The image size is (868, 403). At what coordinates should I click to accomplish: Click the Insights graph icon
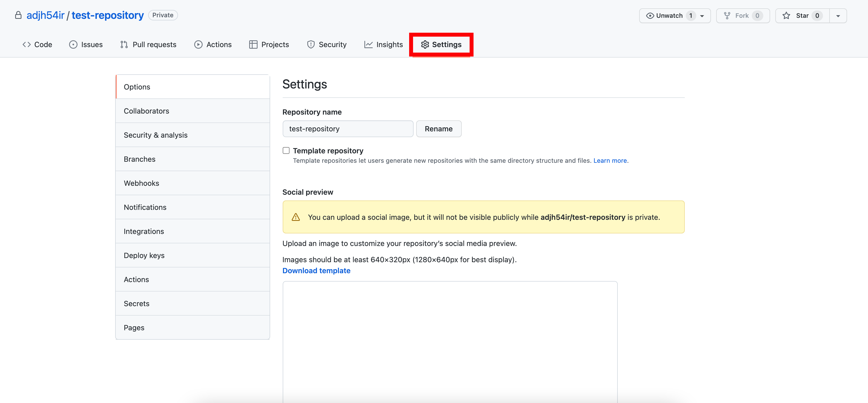tap(368, 44)
